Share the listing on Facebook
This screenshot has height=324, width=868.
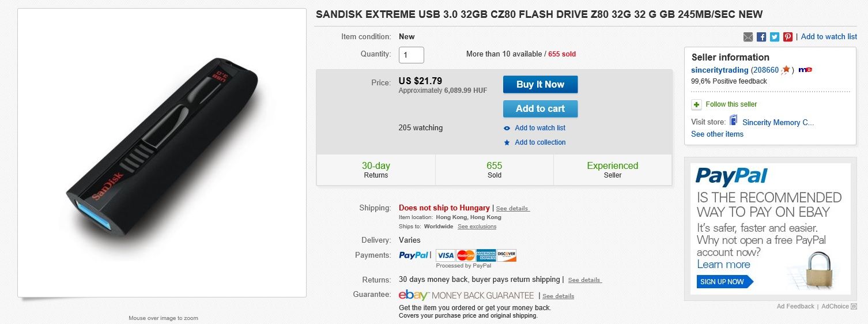click(x=761, y=37)
